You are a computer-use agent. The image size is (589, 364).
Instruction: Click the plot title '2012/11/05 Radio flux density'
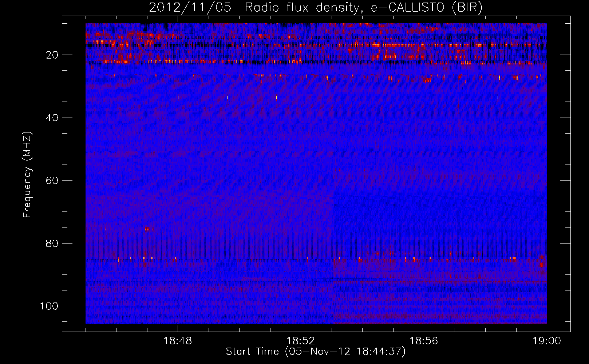point(316,8)
